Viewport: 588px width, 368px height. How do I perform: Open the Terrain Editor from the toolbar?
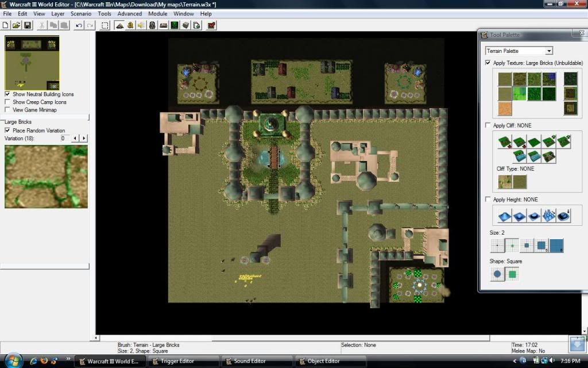119,25
